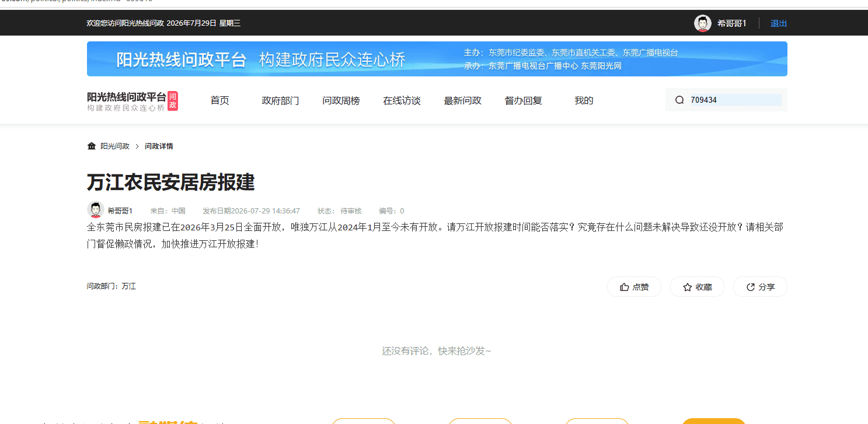Open 我的 menu item
This screenshot has width=868, height=424.
pyautogui.click(x=584, y=100)
